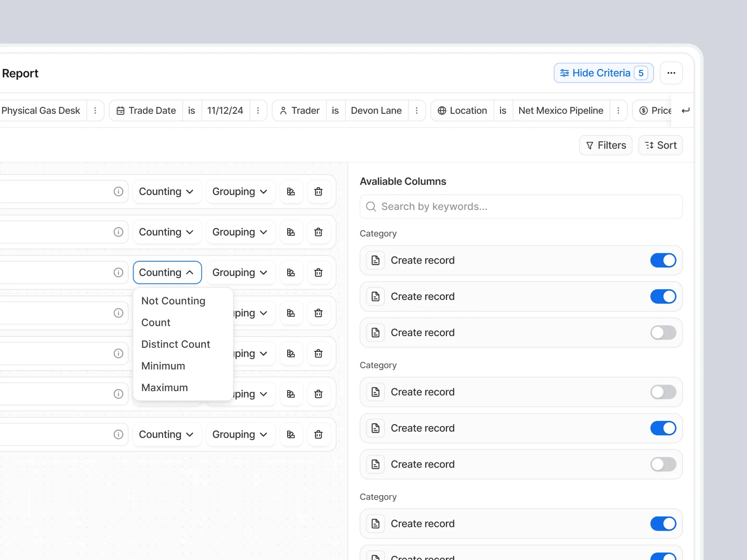Disable the middle toggle in the second Category group
This screenshot has width=747, height=560.
(663, 428)
